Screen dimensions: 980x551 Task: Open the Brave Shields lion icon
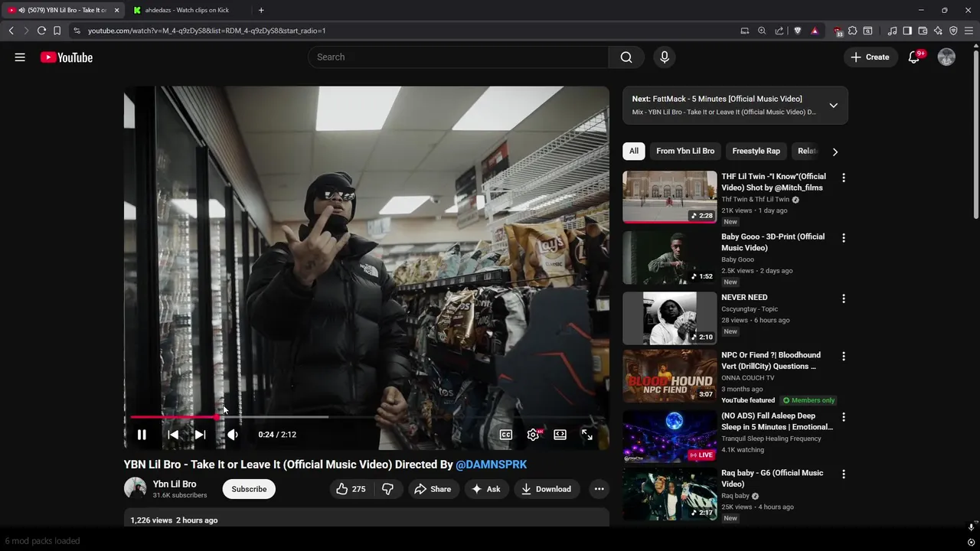(x=797, y=31)
